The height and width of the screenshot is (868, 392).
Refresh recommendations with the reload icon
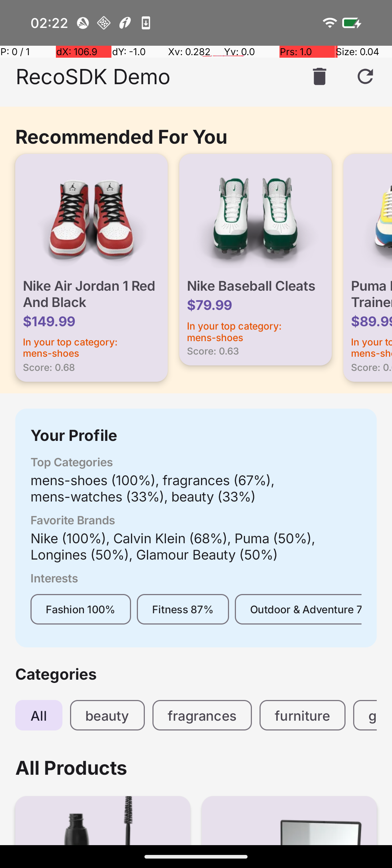tap(365, 77)
